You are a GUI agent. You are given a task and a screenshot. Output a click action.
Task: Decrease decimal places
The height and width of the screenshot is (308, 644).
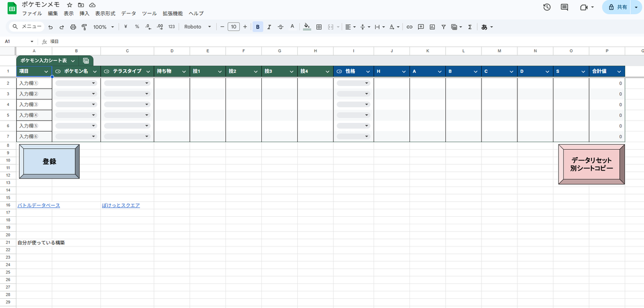coord(148,26)
